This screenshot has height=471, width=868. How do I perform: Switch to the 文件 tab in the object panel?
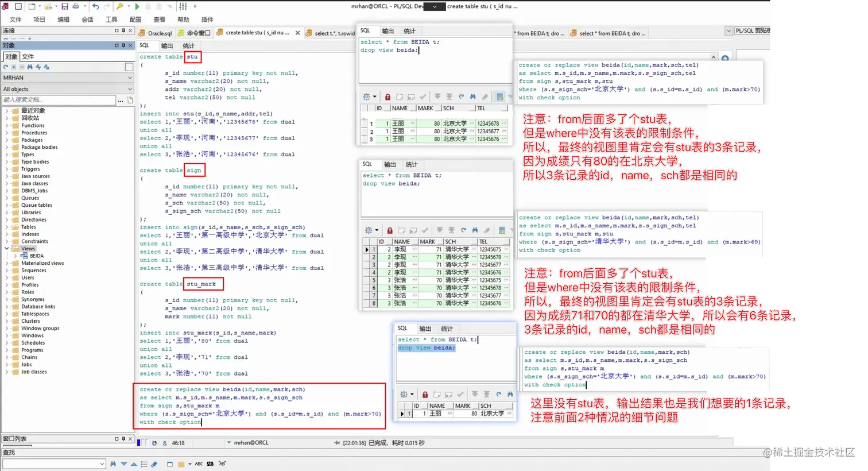pyautogui.click(x=28, y=56)
